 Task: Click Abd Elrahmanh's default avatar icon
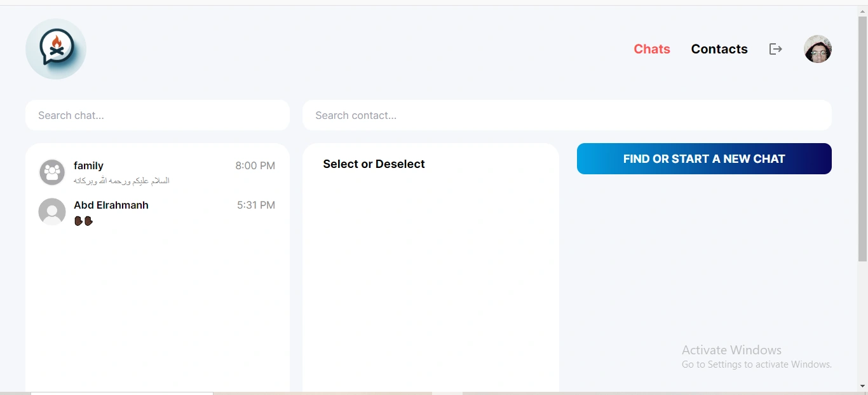(x=52, y=212)
